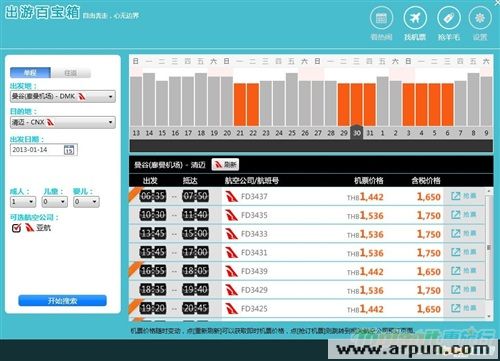
Task: Switch to 单程 one-way trip toggle
Action: (30, 73)
